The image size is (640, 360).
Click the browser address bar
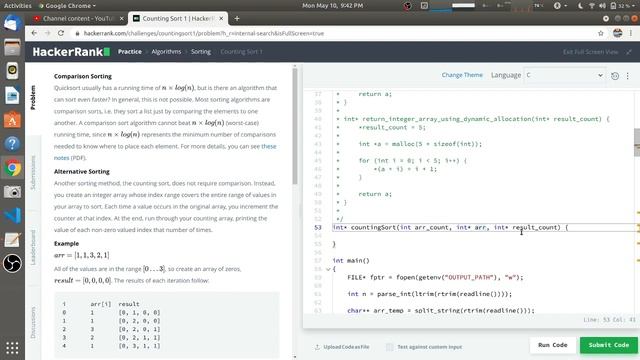coord(335,33)
